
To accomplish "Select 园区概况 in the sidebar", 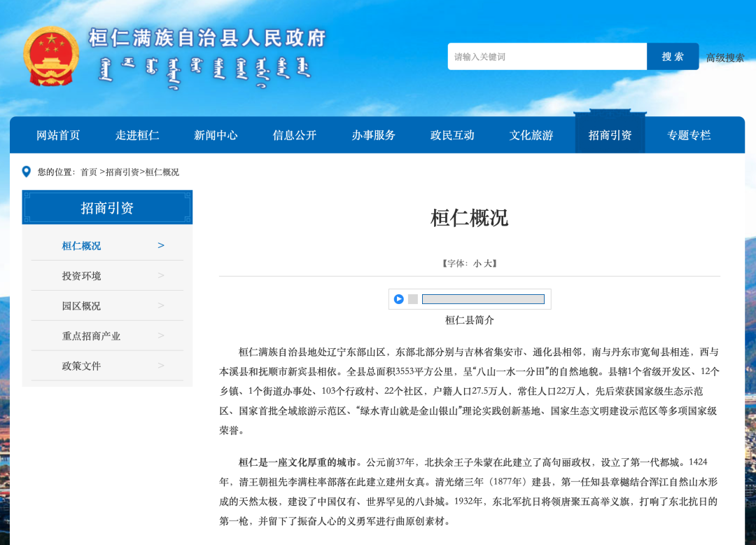I will (81, 306).
